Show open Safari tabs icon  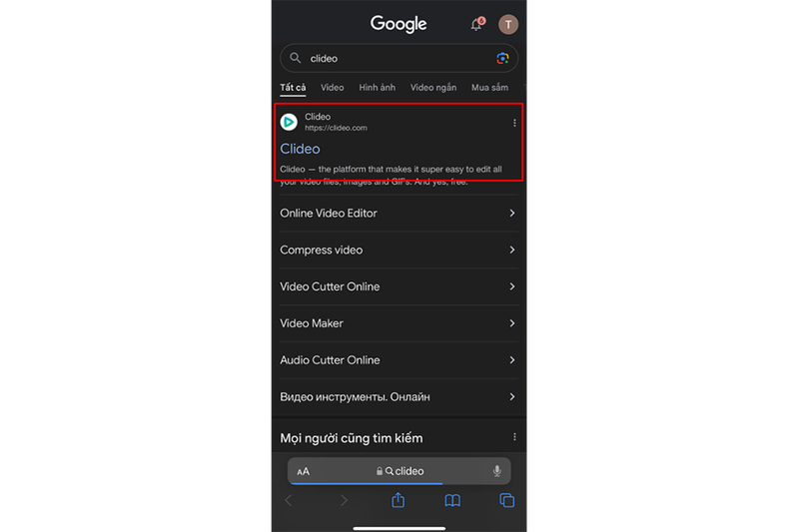coord(507,500)
